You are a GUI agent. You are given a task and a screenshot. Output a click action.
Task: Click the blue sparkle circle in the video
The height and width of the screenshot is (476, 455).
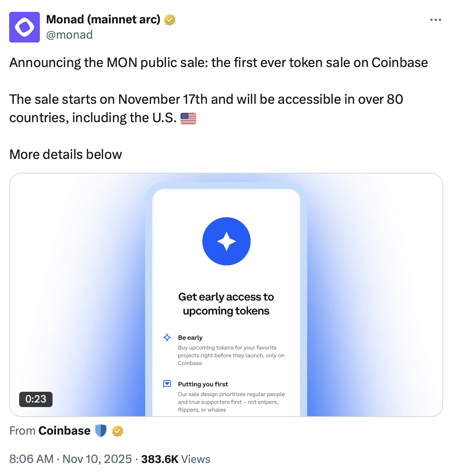(x=226, y=241)
